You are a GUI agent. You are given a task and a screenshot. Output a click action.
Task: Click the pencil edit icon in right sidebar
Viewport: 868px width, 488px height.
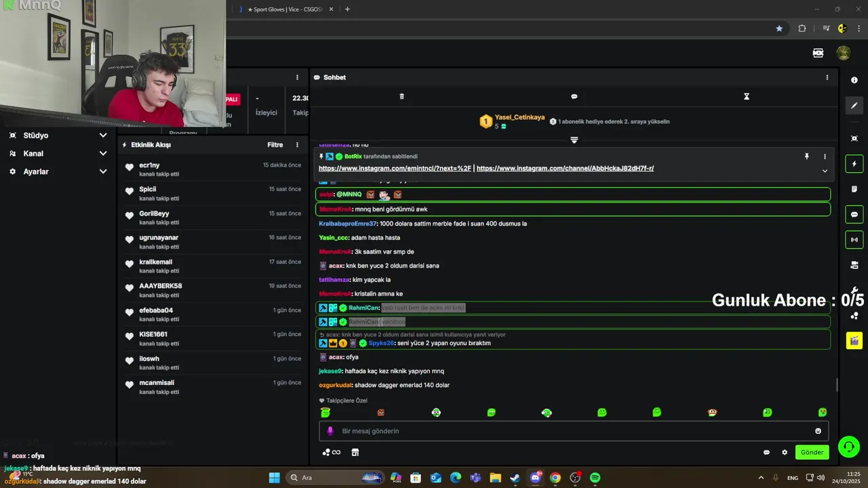[x=854, y=106]
